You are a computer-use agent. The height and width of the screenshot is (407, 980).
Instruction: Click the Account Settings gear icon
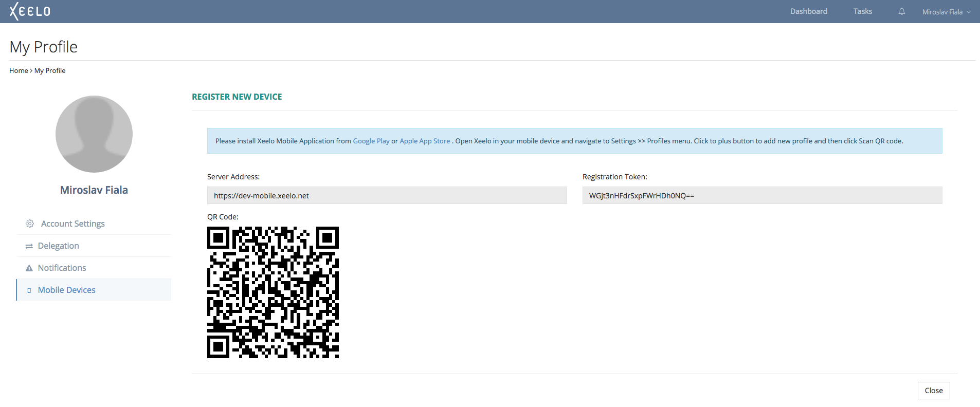(x=30, y=224)
